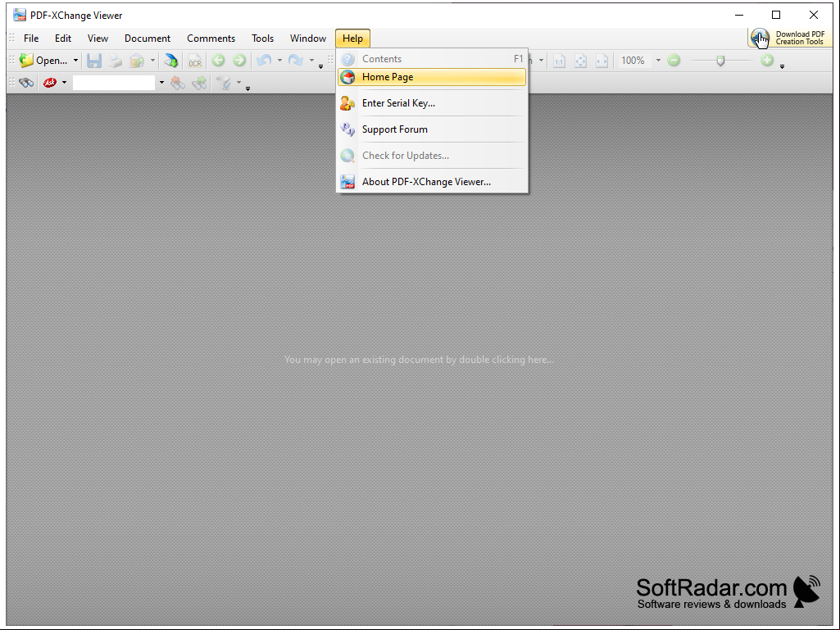
Task: Click the Ask search provider icon
Action: pyautogui.click(x=50, y=83)
